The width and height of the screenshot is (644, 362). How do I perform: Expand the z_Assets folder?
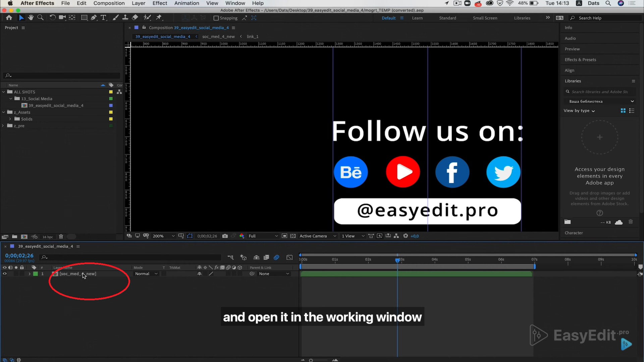coord(4,112)
